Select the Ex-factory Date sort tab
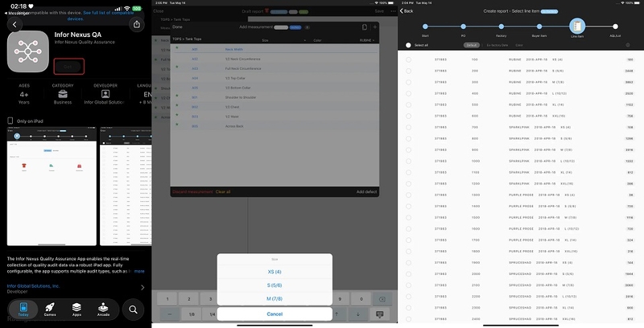Screen dimensions: 644x328 497,45
